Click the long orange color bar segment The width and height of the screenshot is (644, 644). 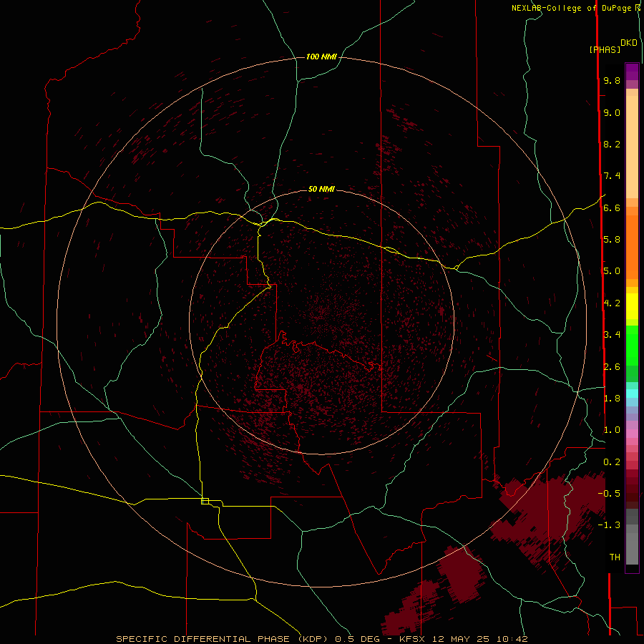point(632,248)
